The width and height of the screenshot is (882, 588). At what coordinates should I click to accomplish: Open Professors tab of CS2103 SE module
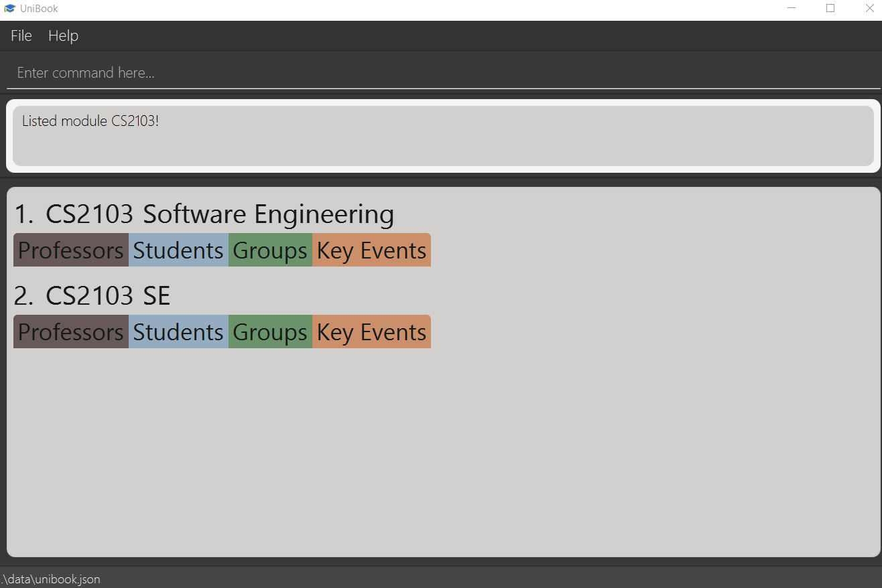coord(71,332)
